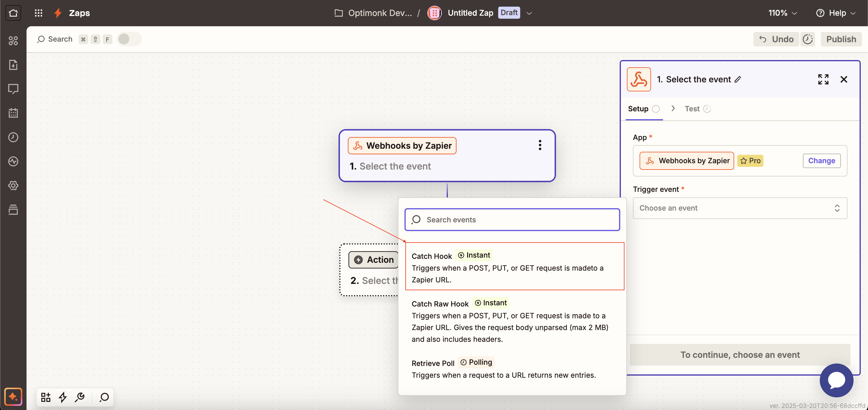This screenshot has height=410, width=868.
Task: Click the wrench tool bottom toolbar icon
Action: click(x=80, y=397)
